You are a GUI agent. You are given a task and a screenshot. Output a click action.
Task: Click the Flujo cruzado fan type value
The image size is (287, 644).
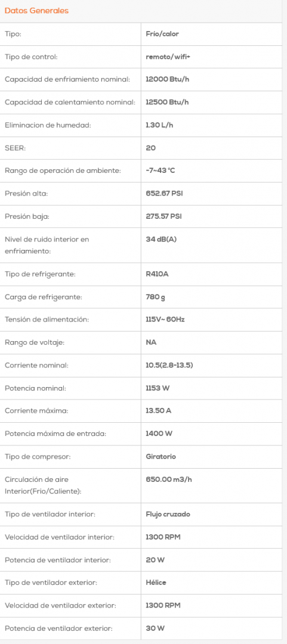[168, 514]
